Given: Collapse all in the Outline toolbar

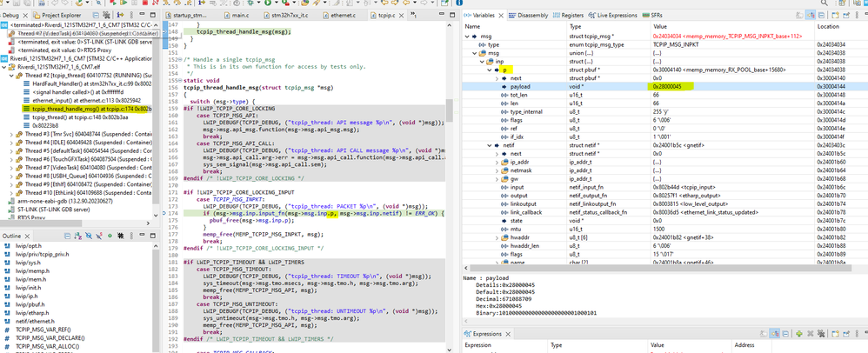Looking at the screenshot, I should click(x=68, y=236).
